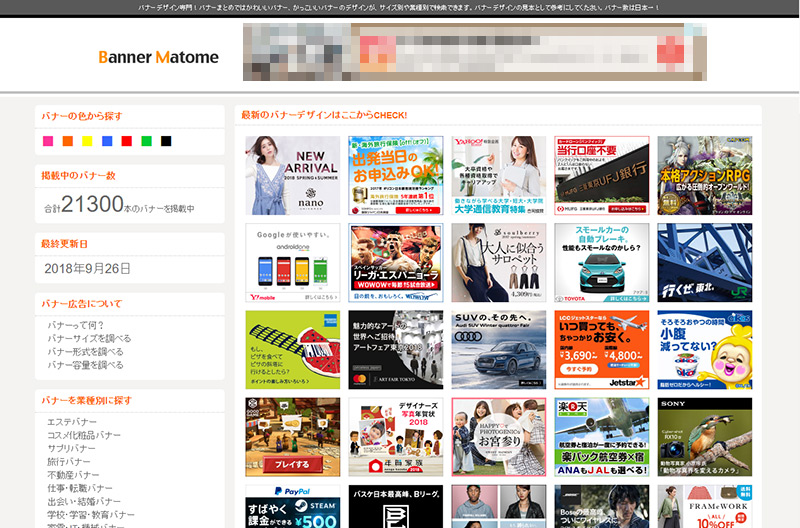Image resolution: width=800 pixels, height=528 pixels.
Task: Open the 本格アクションRPG game banner
Action: click(705, 175)
